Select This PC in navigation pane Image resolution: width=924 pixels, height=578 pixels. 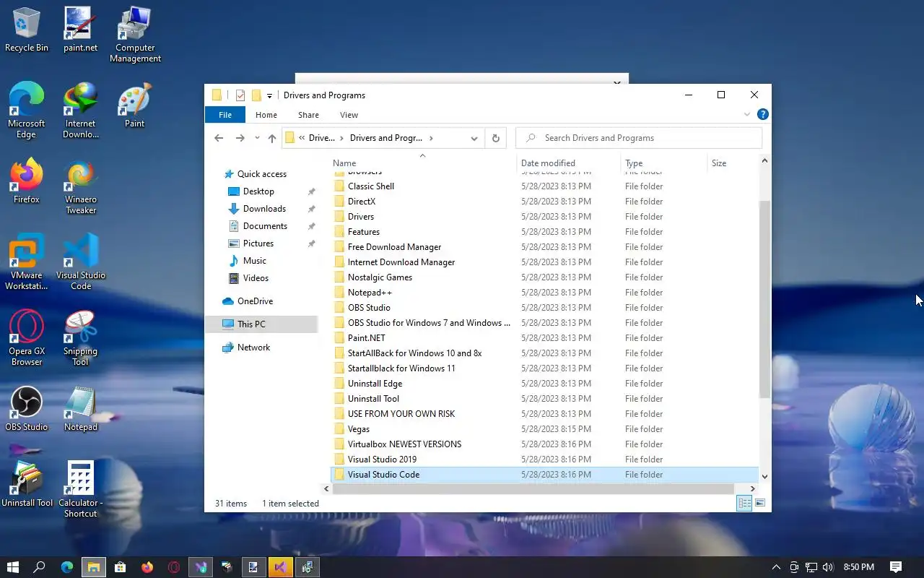click(x=261, y=324)
